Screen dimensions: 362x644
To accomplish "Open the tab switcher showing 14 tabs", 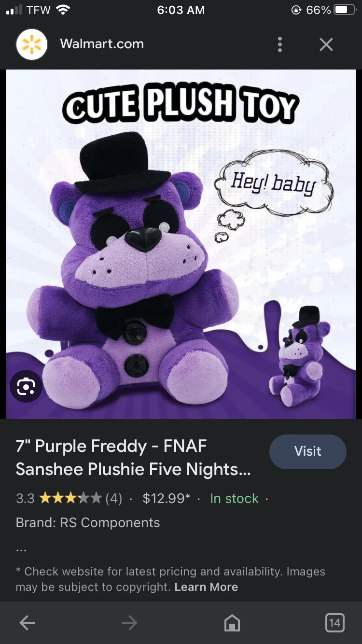I will tap(335, 623).
